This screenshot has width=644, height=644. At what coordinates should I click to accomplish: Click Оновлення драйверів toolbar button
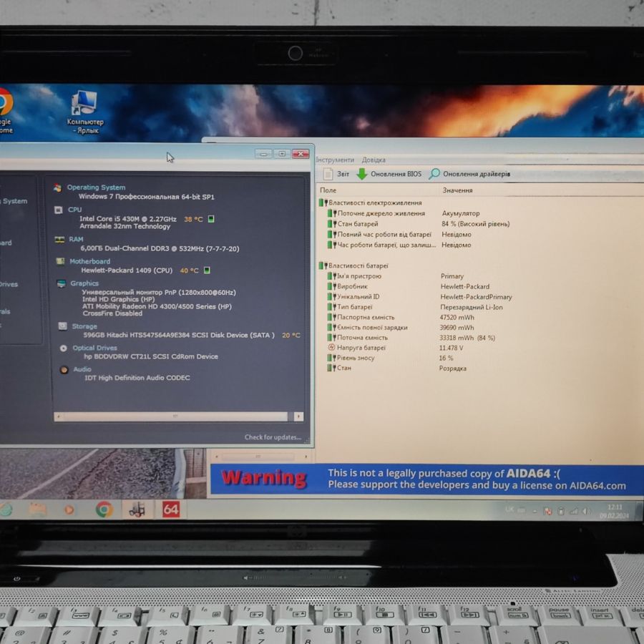coord(469,174)
